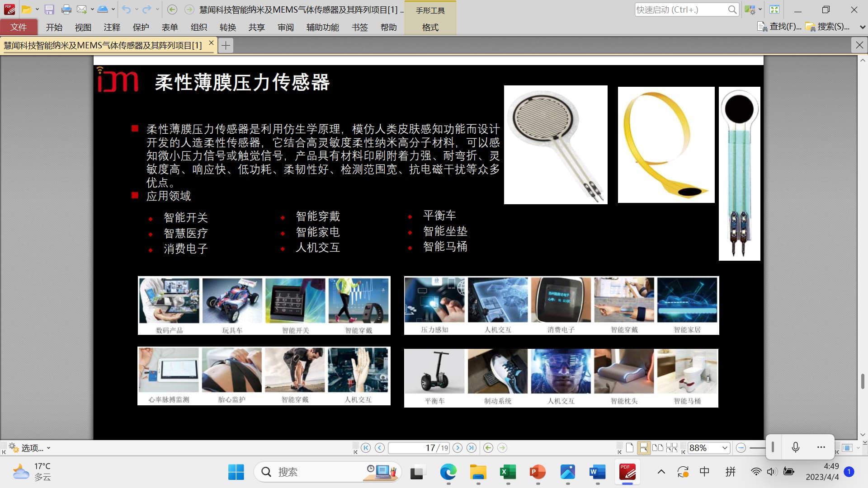Screen dimensions: 868x488
Task: Open the 转换 ribbon tab
Action: click(227, 27)
